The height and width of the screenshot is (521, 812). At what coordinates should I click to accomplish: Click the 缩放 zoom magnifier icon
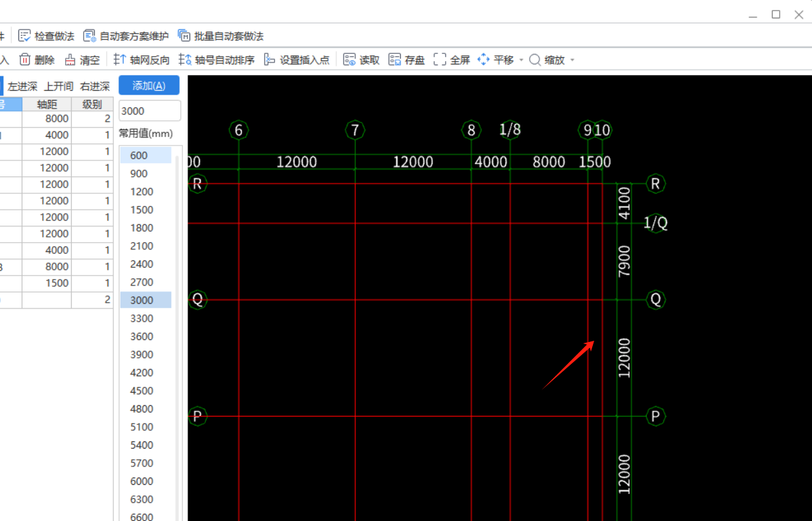[535, 60]
